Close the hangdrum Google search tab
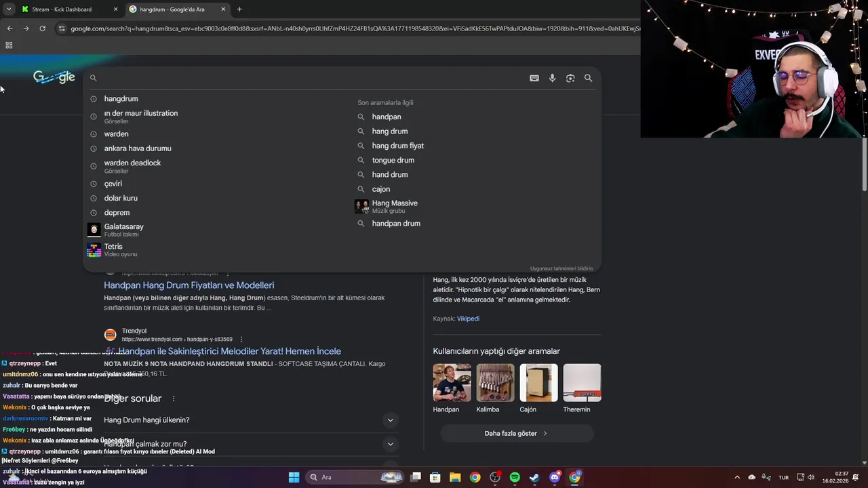This screenshot has height=488, width=868. [222, 9]
